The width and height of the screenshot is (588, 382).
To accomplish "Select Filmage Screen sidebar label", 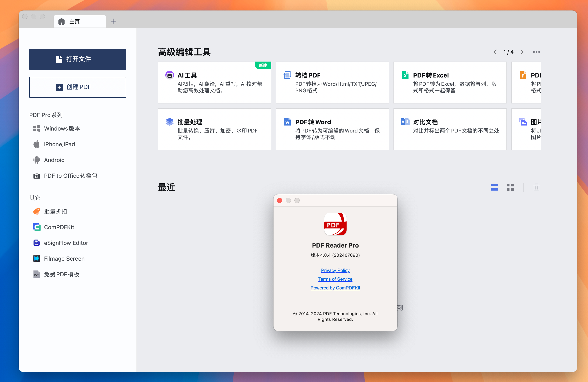I will [x=64, y=259].
